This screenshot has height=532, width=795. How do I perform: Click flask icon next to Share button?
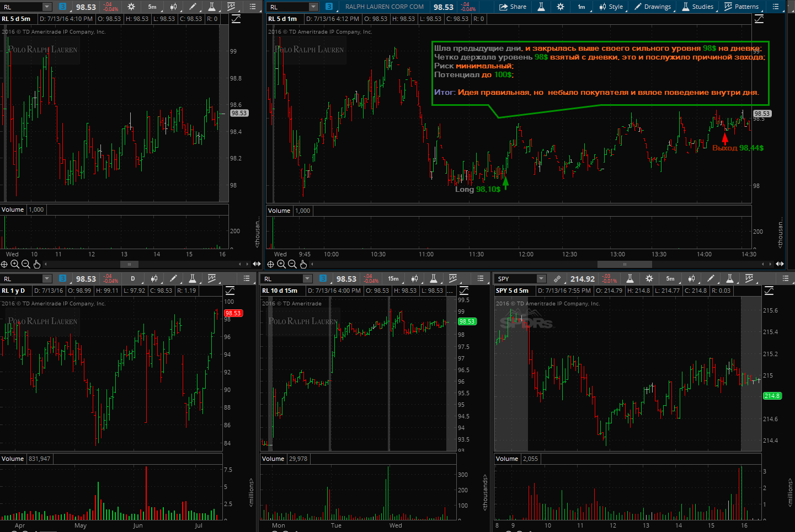541,7
